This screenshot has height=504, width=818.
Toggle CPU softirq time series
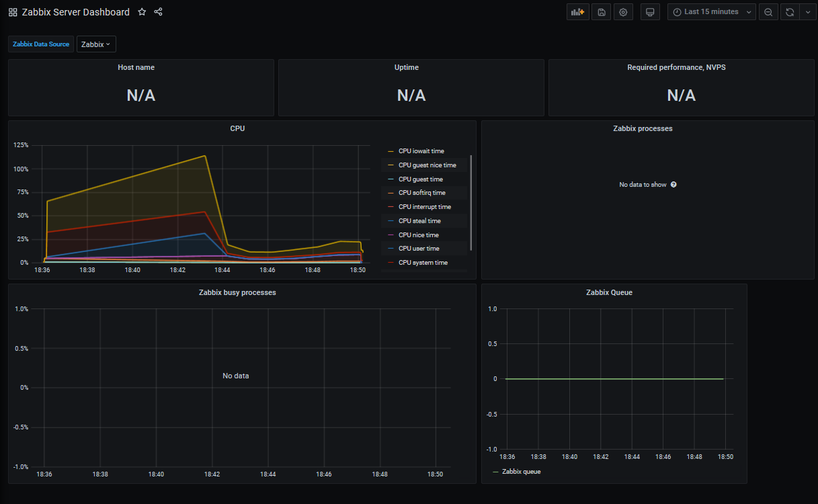[422, 193]
